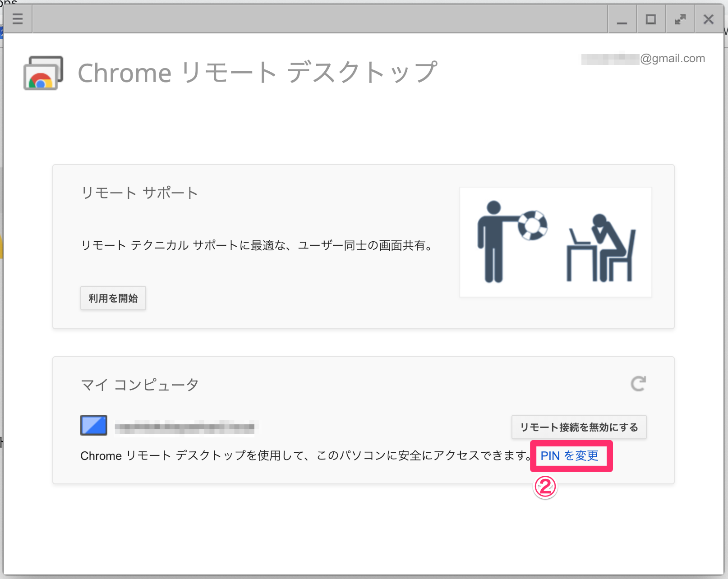Click the remote support illustration image

[556, 242]
